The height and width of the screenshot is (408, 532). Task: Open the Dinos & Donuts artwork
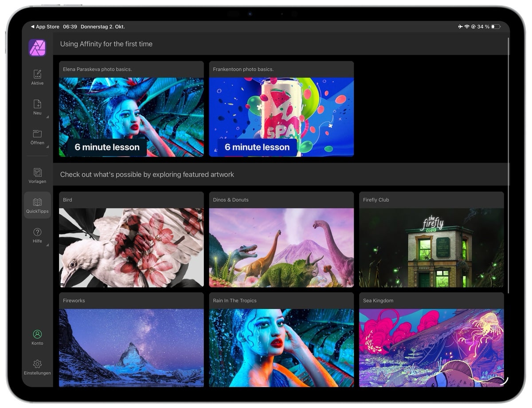coord(281,247)
